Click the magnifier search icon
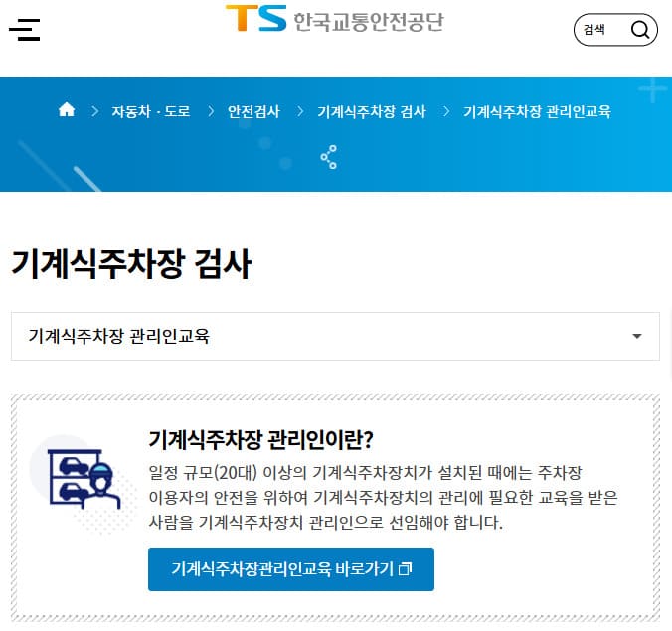Viewport: 672px width, 631px height. tap(641, 30)
